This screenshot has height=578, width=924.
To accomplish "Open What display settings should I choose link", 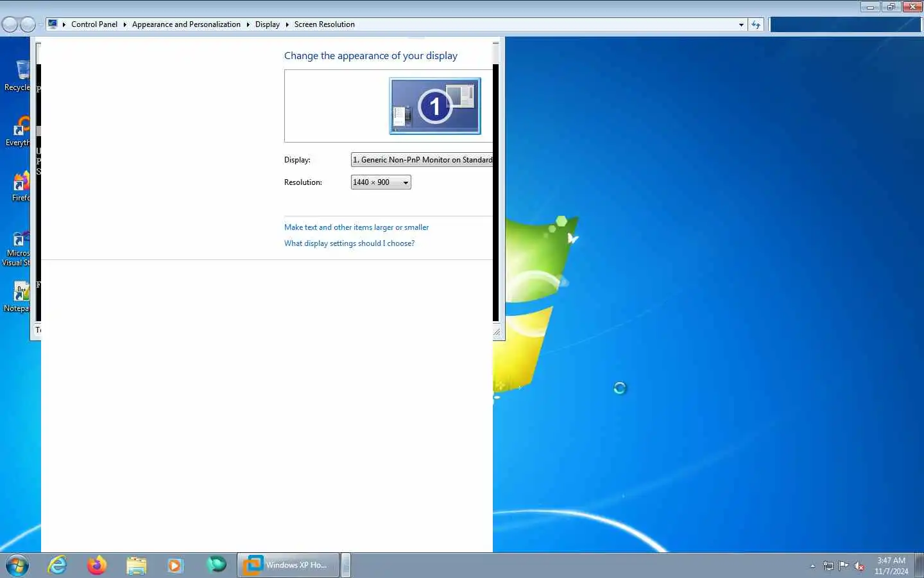I will (x=349, y=243).
